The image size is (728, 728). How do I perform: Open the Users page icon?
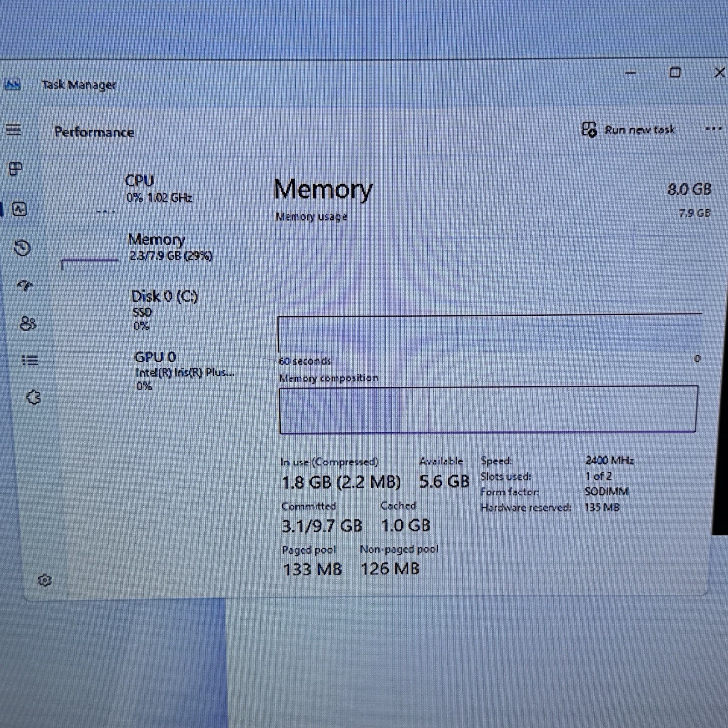click(x=28, y=324)
